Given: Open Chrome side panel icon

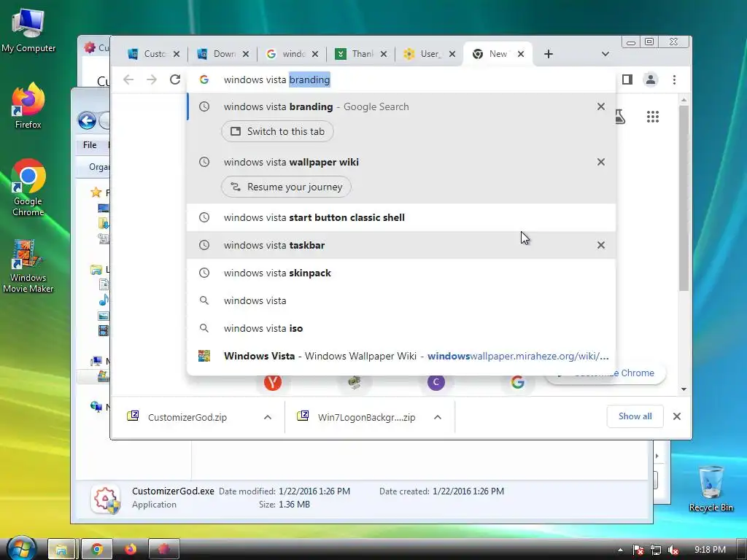Looking at the screenshot, I should coord(627,79).
